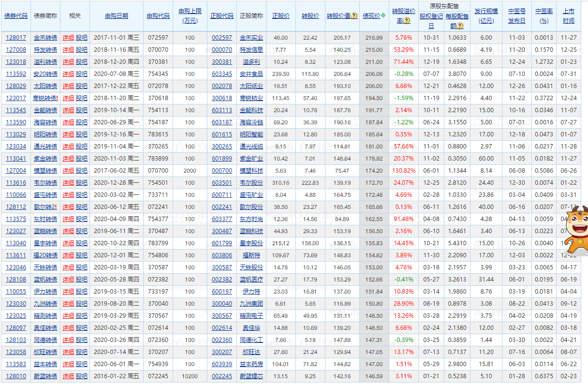
Task: Open 详细 link in 蓝晓转债 row
Action: [x=68, y=231]
